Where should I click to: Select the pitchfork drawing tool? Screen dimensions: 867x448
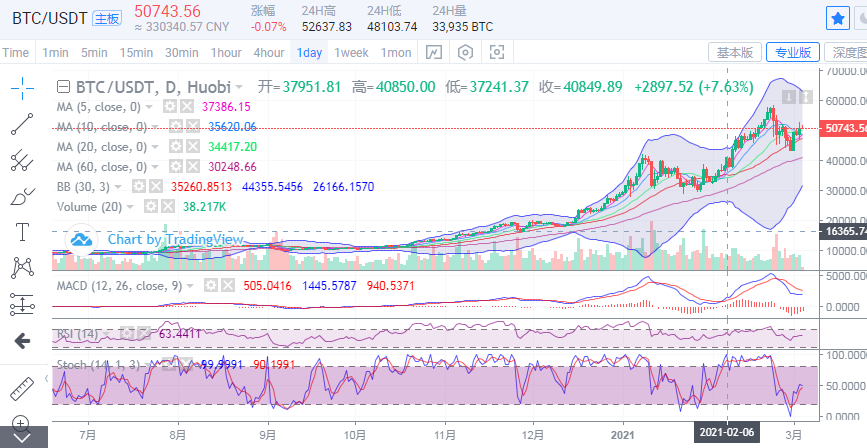pyautogui.click(x=22, y=160)
